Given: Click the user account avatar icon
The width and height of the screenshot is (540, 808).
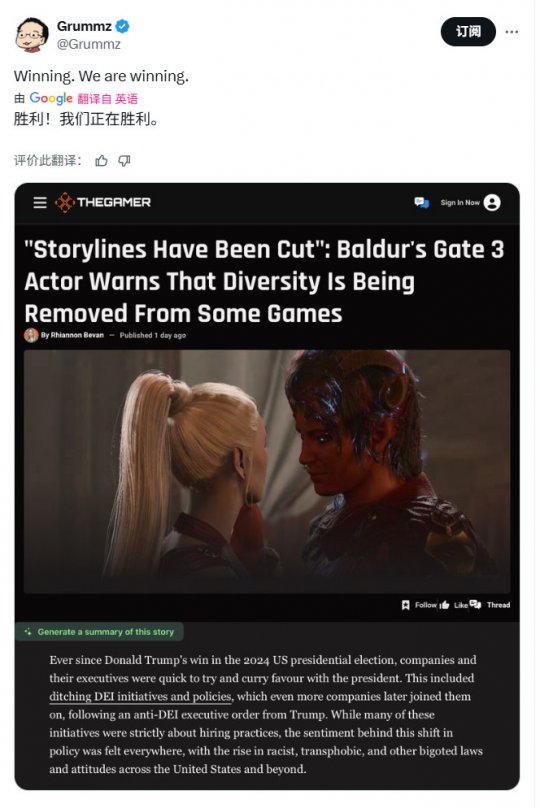Looking at the screenshot, I should pos(492,203).
